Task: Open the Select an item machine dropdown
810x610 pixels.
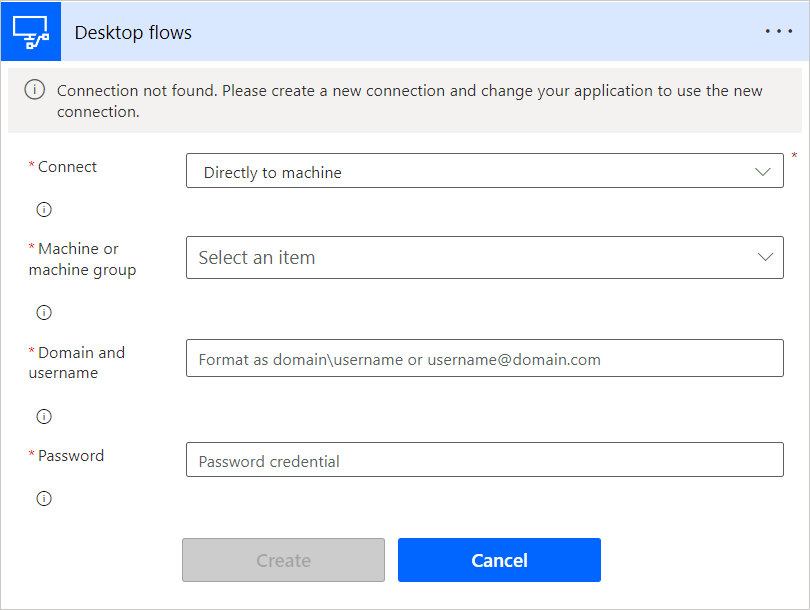Action: pyautogui.click(x=485, y=257)
